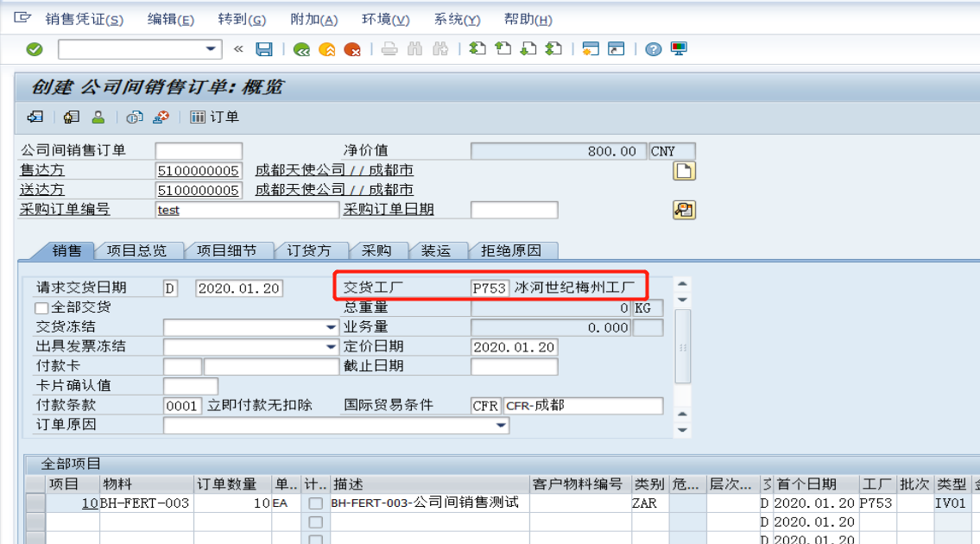Click the clock-document icon in application toolbar
The height and width of the screenshot is (544, 980).
(x=135, y=117)
